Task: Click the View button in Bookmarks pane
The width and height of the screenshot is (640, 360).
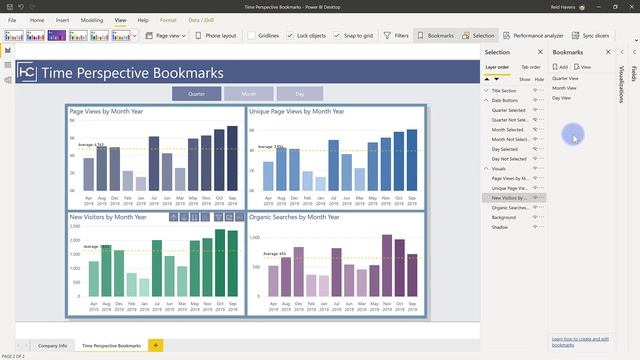Action: pos(582,67)
